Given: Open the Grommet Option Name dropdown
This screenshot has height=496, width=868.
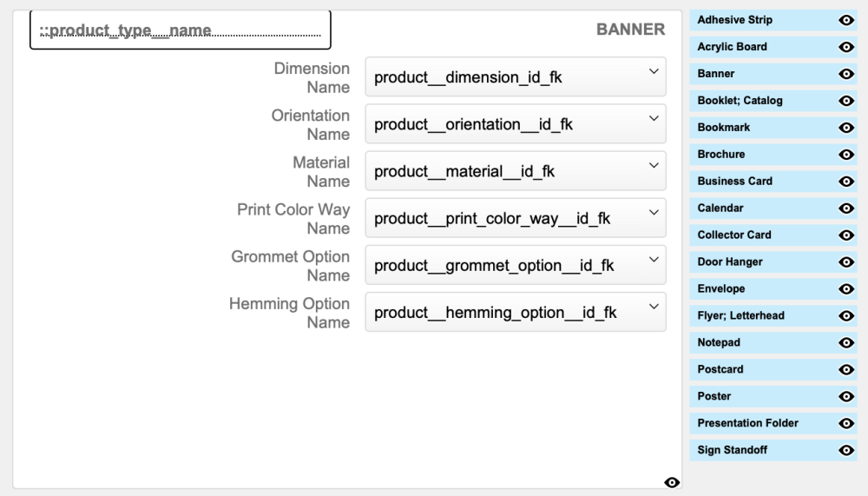Looking at the screenshot, I should click(515, 265).
